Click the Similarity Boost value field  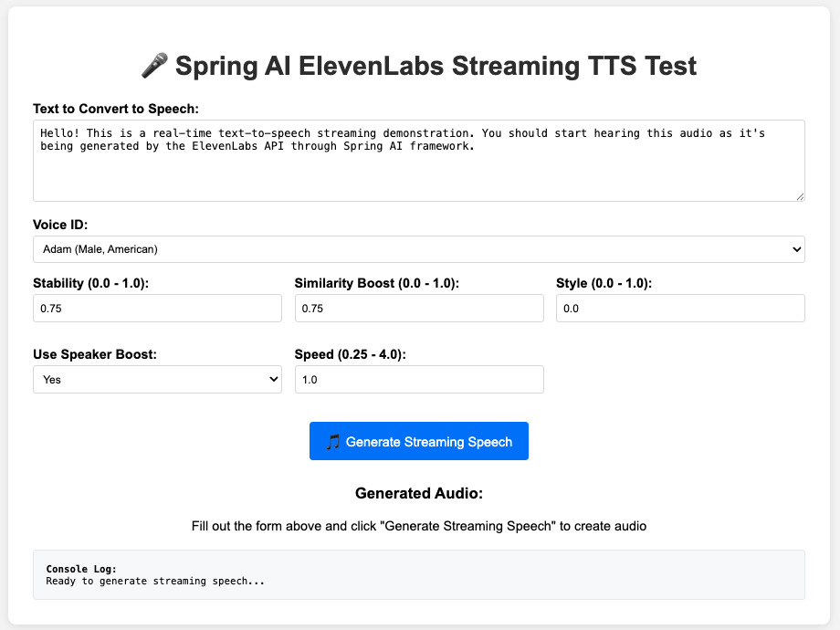tap(419, 308)
